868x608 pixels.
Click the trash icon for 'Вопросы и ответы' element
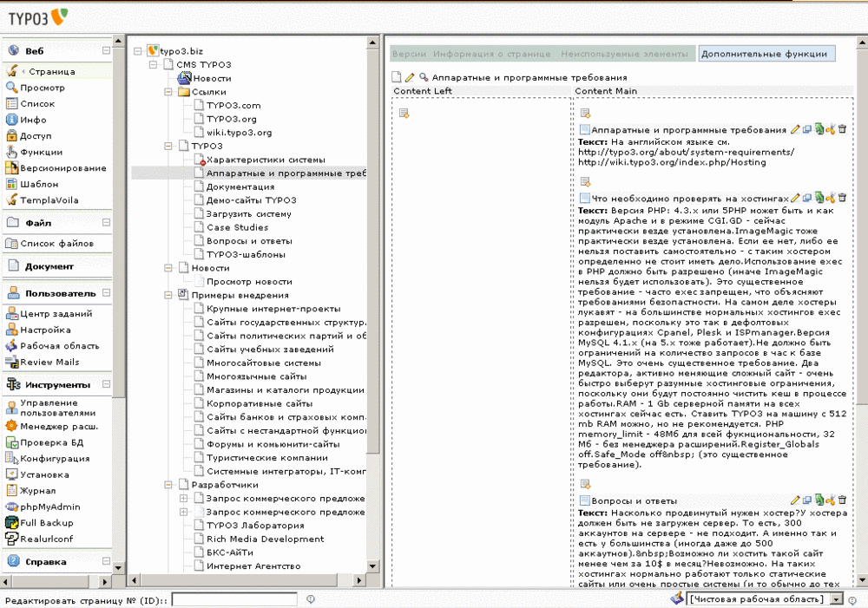coord(842,500)
